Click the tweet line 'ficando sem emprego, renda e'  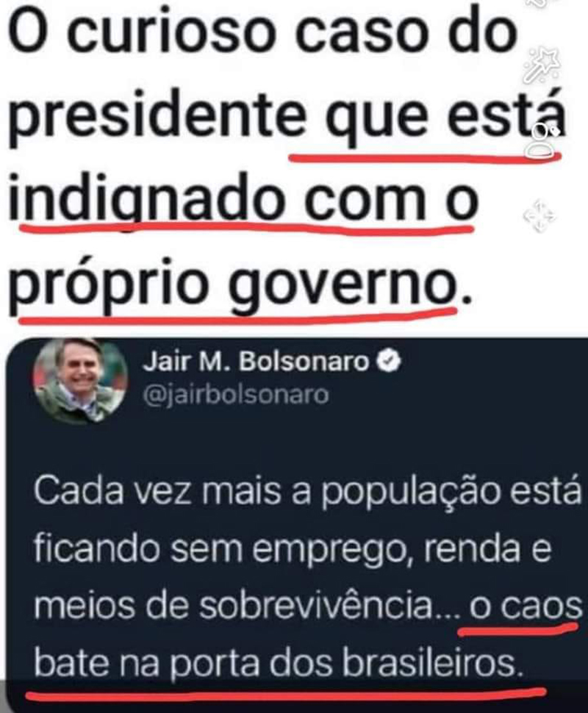[x=293, y=549]
